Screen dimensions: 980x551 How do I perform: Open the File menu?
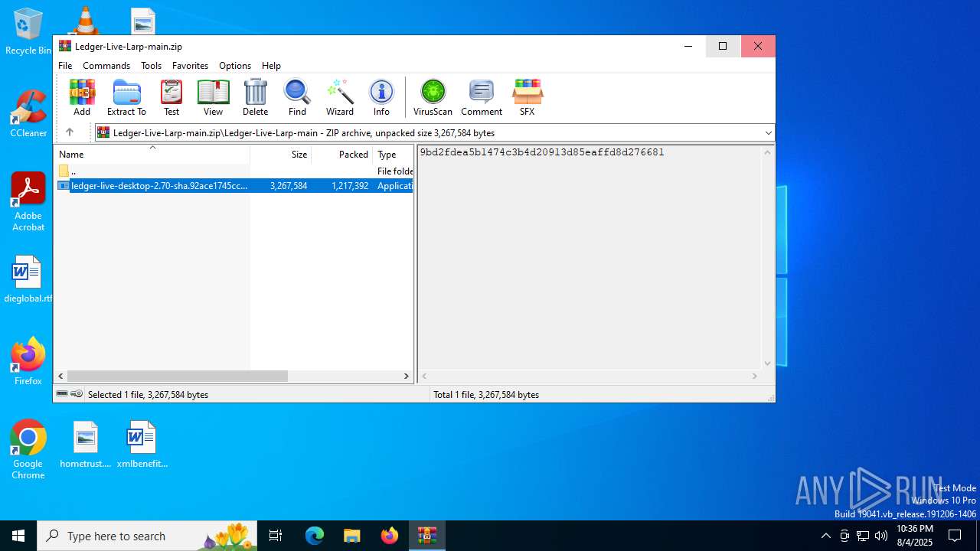pos(65,66)
